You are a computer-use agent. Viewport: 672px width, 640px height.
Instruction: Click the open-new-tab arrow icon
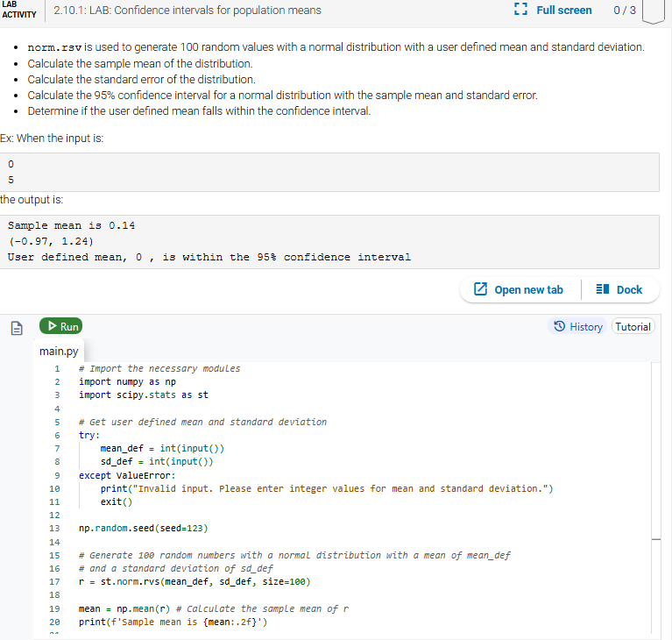click(480, 288)
